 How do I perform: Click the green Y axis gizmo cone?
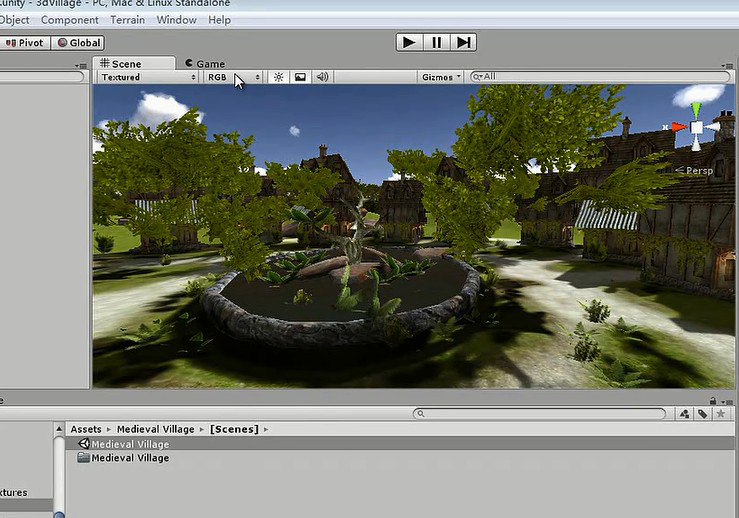pyautogui.click(x=696, y=110)
